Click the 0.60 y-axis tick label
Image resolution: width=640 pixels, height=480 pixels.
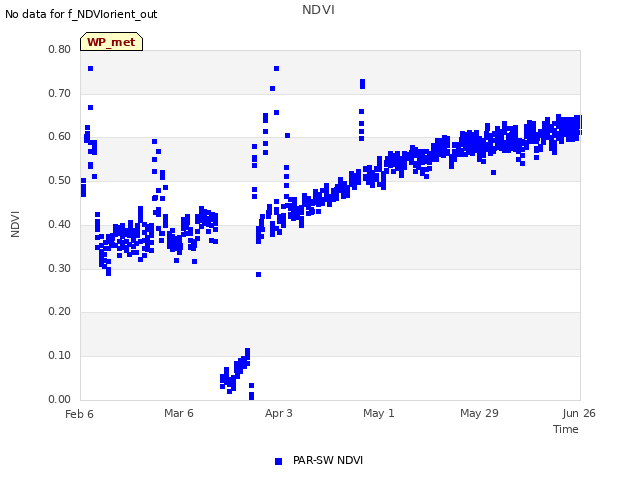(59, 137)
